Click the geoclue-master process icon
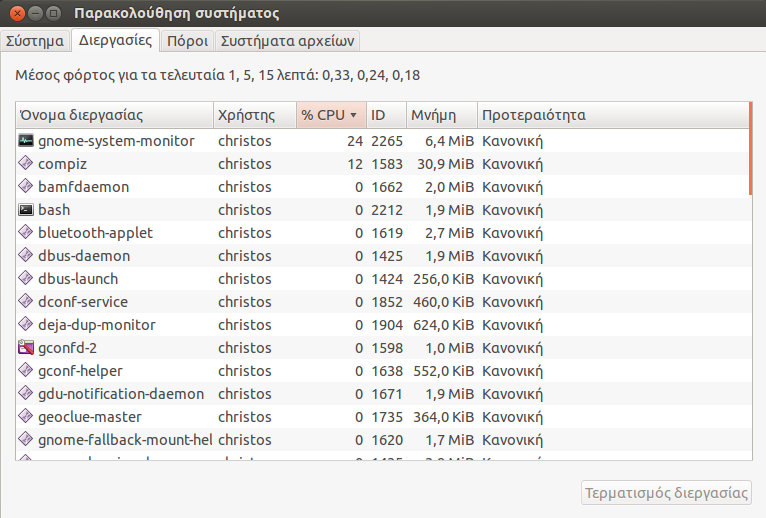Viewport: 766px width, 518px height. pos(26,416)
